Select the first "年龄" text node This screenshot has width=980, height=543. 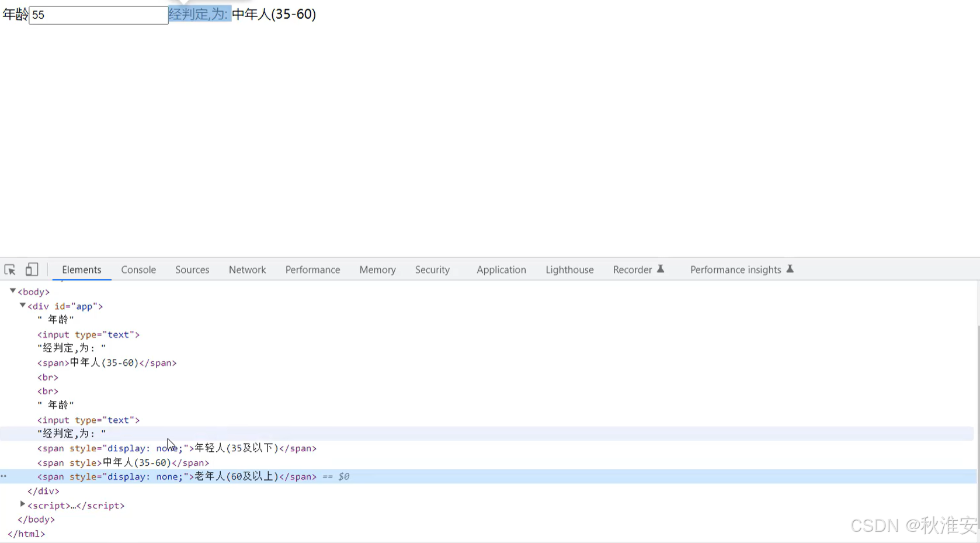[56, 320]
